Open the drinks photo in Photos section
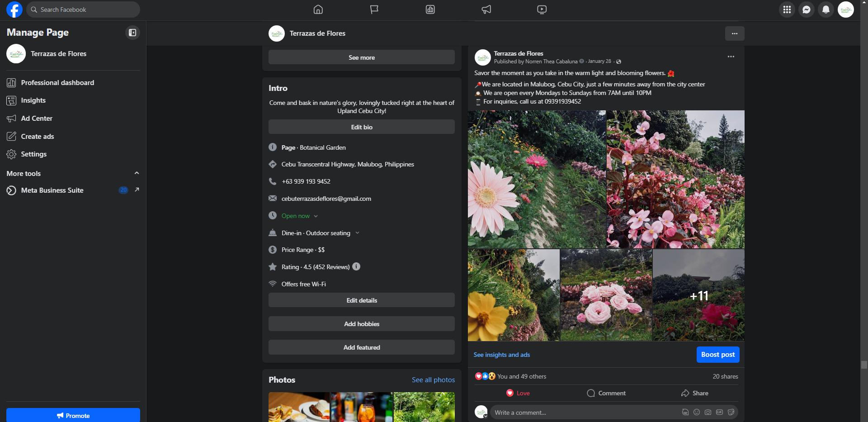This screenshot has height=422, width=868. point(362,407)
